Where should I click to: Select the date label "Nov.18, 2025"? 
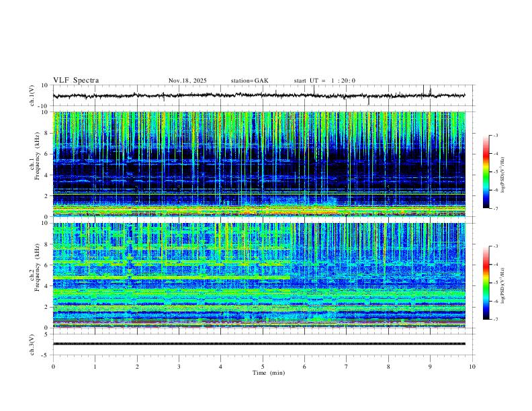(187, 81)
